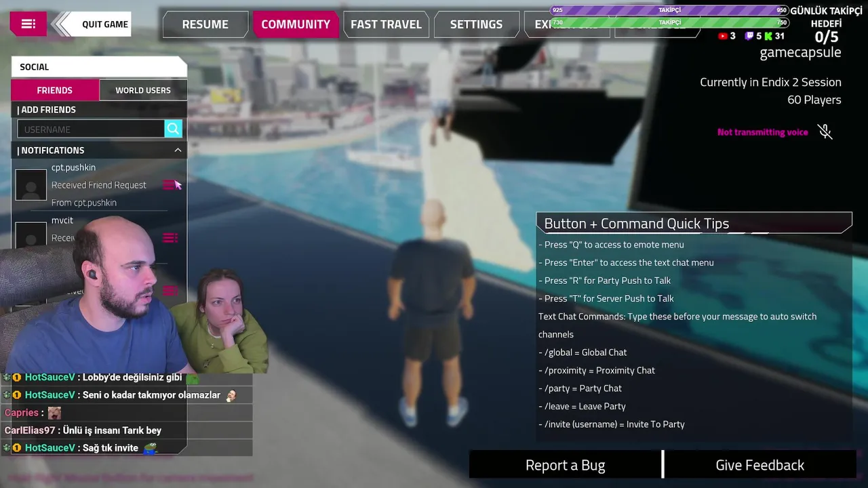868x488 pixels.
Task: Select the Resume tab
Action: [x=205, y=24]
